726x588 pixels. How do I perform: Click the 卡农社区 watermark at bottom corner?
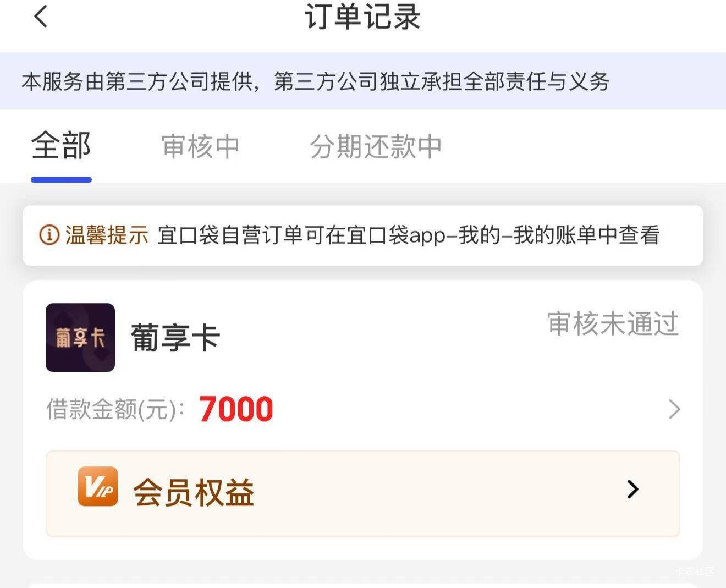tap(695, 571)
